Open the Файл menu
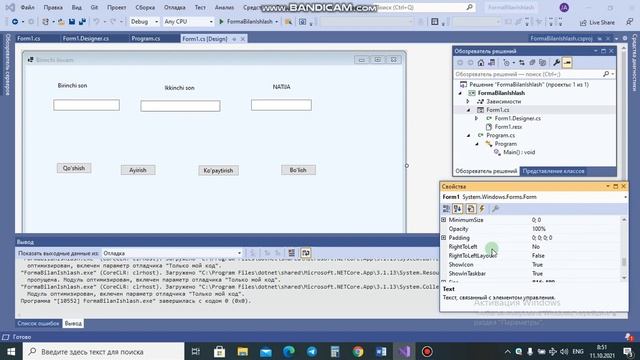This screenshot has width=640, height=360. pyautogui.click(x=27, y=7)
